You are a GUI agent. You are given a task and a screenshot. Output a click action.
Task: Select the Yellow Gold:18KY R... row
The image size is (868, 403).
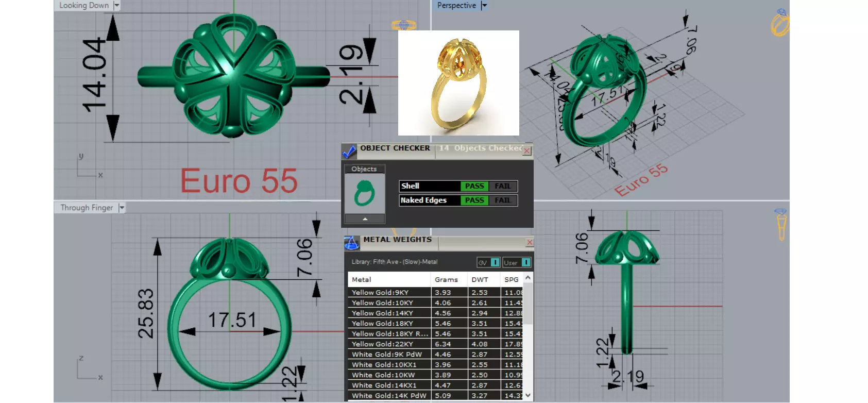tap(436, 333)
